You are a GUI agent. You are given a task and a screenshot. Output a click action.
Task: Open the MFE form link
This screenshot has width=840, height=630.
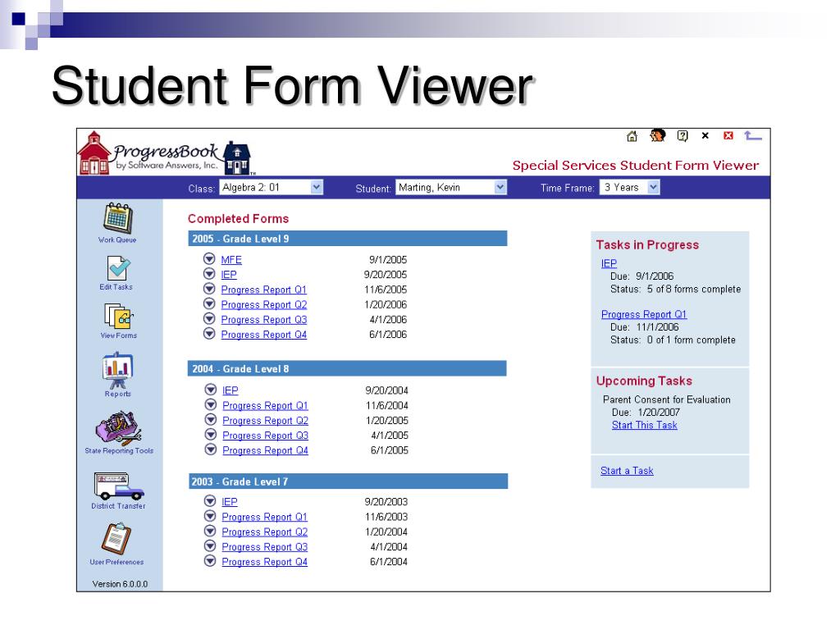[x=231, y=260]
